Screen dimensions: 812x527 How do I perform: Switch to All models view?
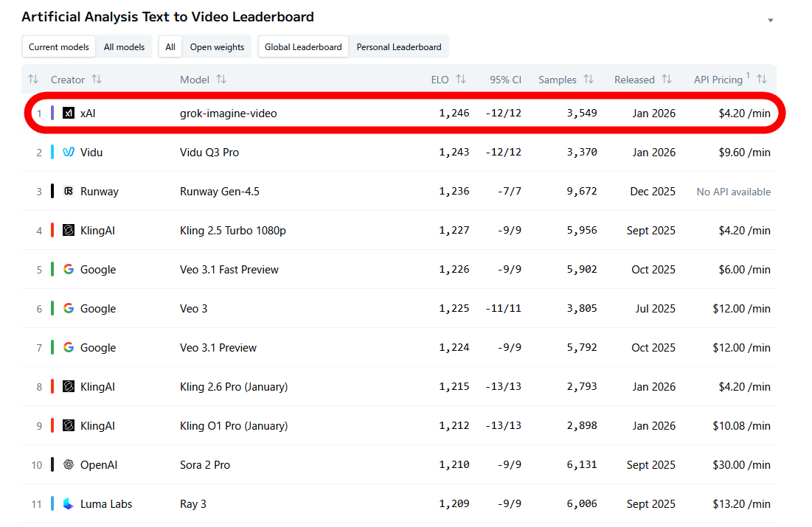(x=124, y=47)
